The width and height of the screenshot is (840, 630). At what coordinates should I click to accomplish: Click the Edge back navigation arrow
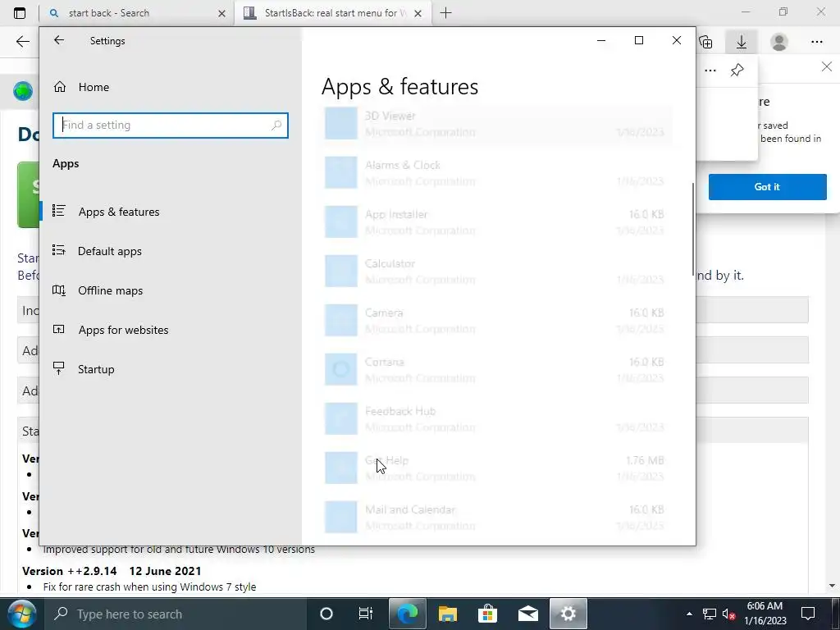[22, 42]
